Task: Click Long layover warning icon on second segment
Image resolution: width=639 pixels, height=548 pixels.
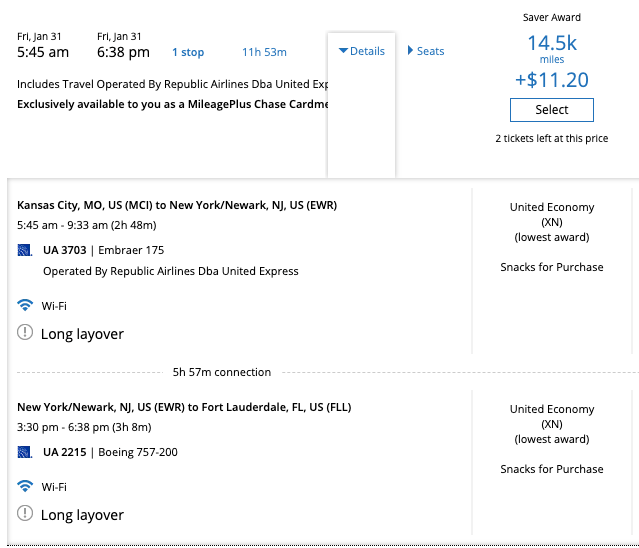Action: point(26,515)
